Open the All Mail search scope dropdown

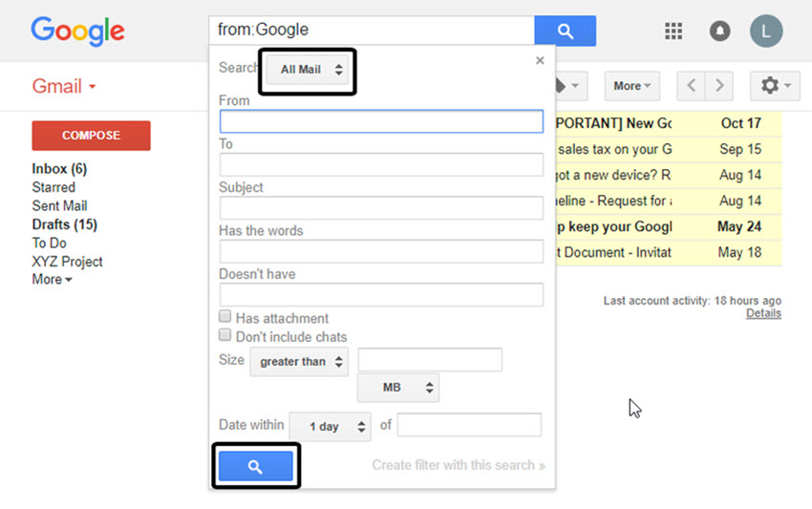coord(308,70)
